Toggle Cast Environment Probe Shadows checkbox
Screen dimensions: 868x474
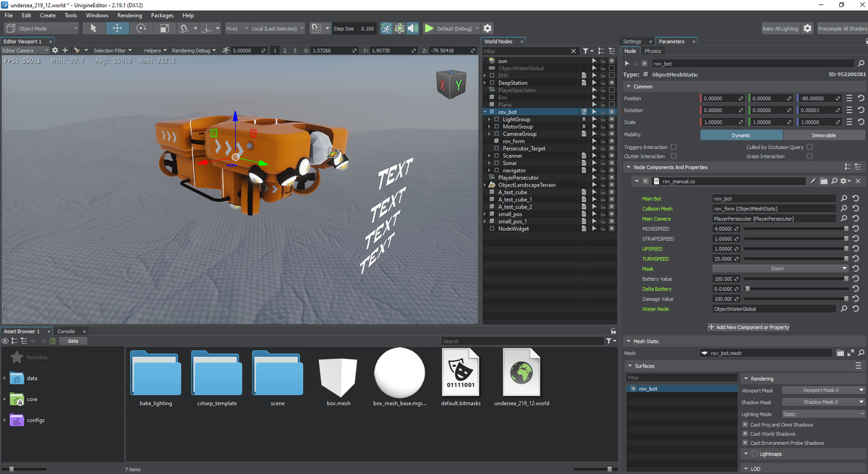click(x=746, y=443)
